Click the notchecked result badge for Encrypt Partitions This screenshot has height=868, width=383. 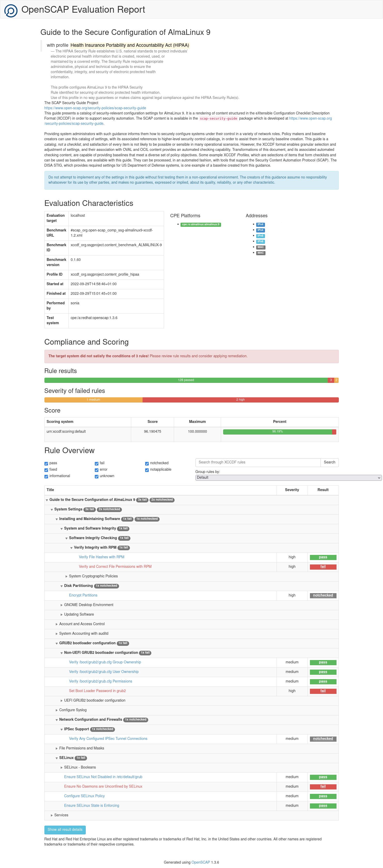[x=322, y=595]
